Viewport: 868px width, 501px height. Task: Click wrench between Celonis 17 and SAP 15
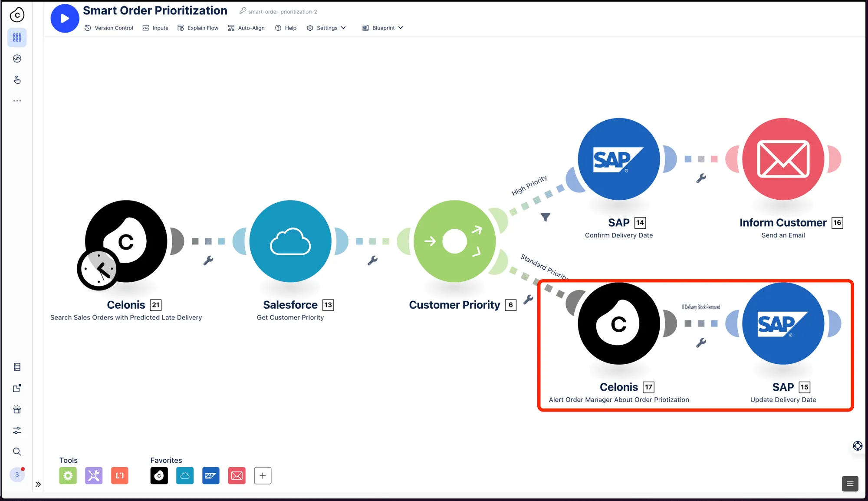tap(701, 343)
